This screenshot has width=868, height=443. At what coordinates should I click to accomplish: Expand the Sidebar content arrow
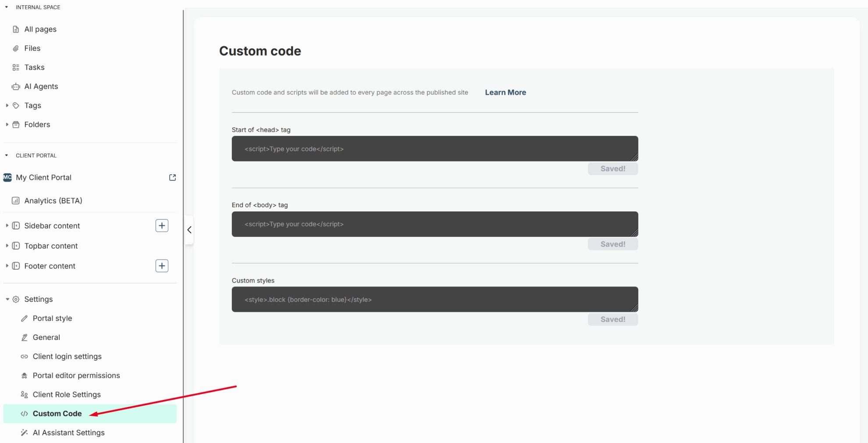[7, 225]
